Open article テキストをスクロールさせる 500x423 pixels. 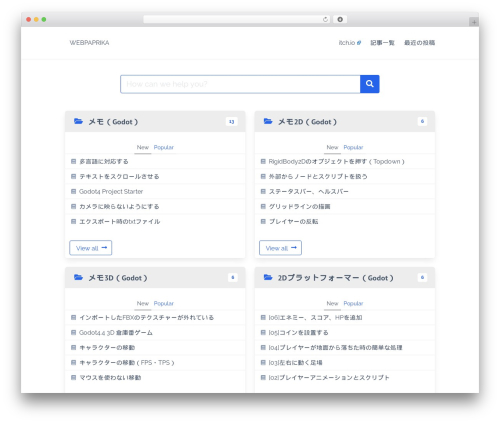point(119,176)
